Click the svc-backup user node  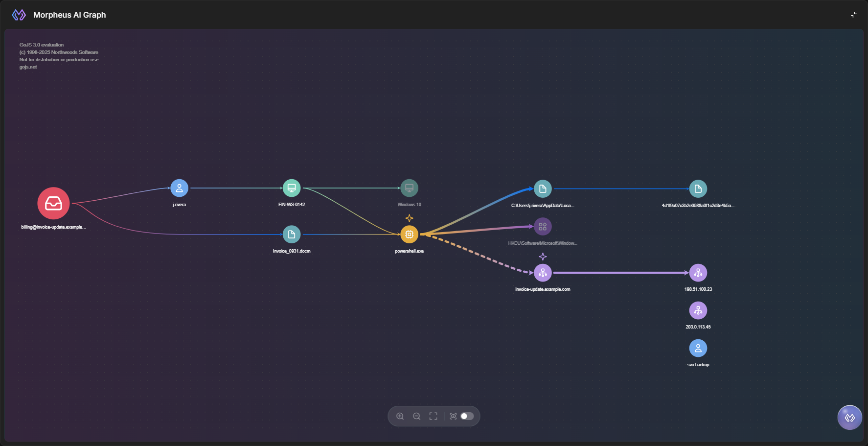coord(698,348)
